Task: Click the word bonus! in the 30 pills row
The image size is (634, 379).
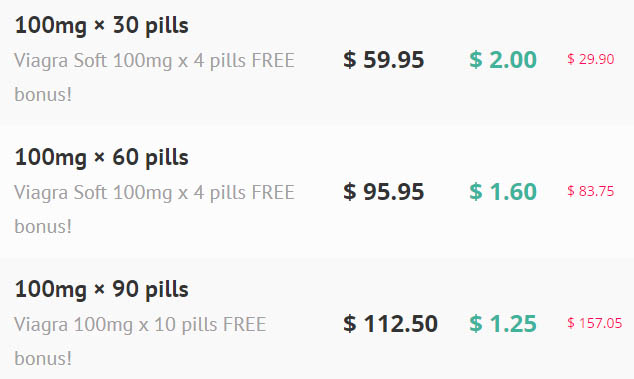Action: (43, 95)
